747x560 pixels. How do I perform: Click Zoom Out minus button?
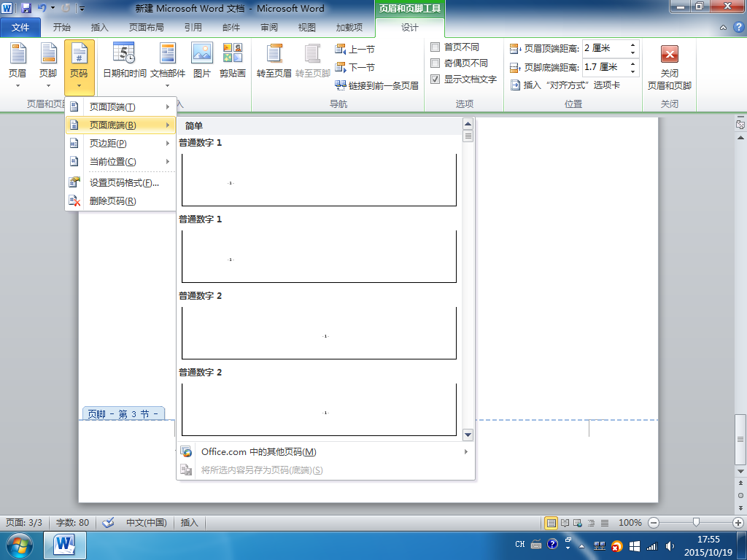pyautogui.click(x=654, y=523)
